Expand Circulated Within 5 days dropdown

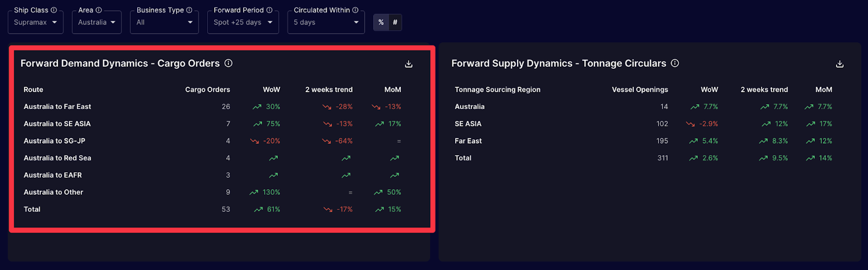tap(326, 22)
